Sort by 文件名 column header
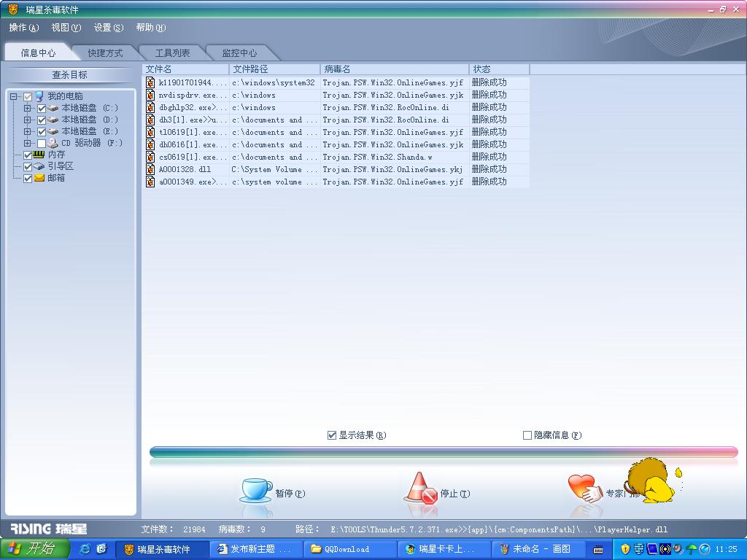The image size is (747, 560). pyautogui.click(x=185, y=69)
